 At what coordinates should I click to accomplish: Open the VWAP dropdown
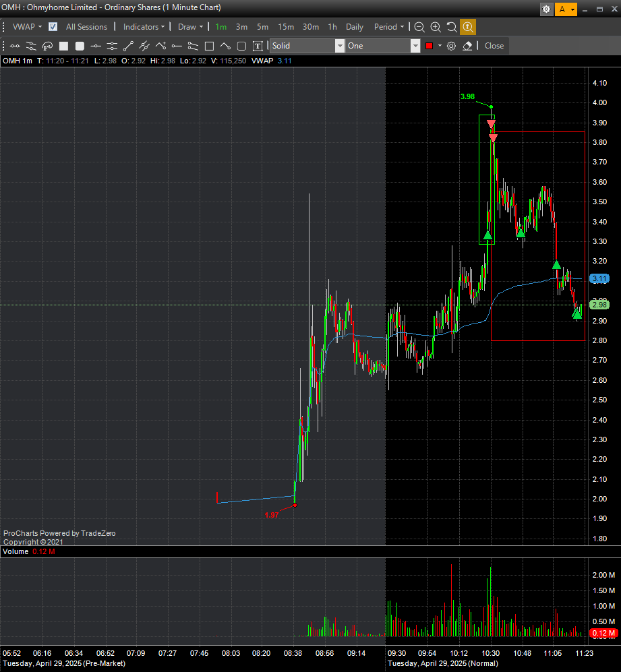tap(27, 26)
